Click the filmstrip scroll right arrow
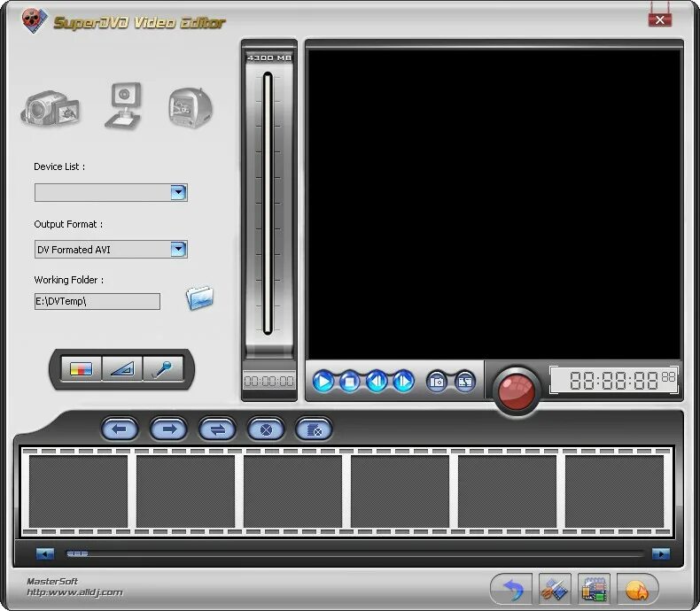Screen dimensions: 700x611 point(661,554)
